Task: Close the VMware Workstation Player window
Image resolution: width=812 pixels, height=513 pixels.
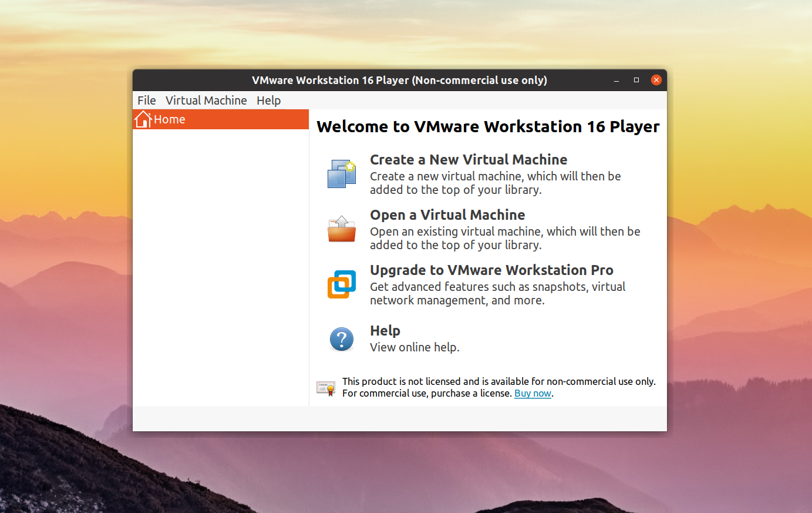Action: [x=656, y=80]
